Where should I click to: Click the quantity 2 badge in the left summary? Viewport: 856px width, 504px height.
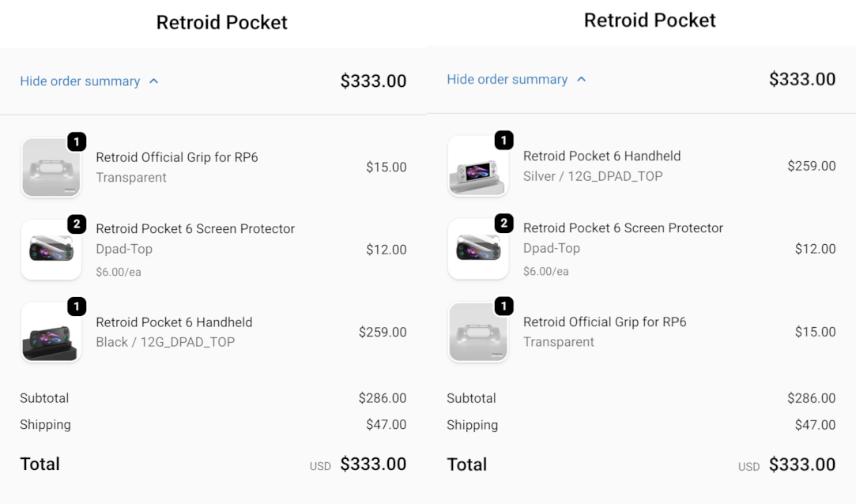[x=77, y=224]
